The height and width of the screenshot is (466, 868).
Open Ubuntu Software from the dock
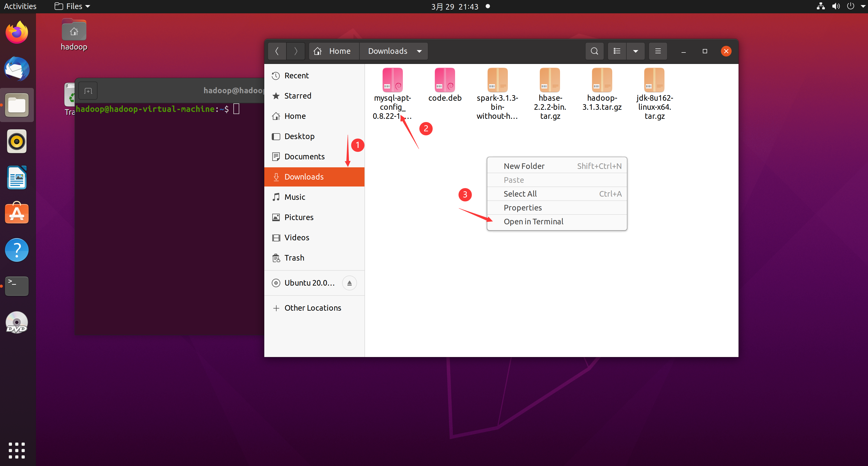click(17, 213)
